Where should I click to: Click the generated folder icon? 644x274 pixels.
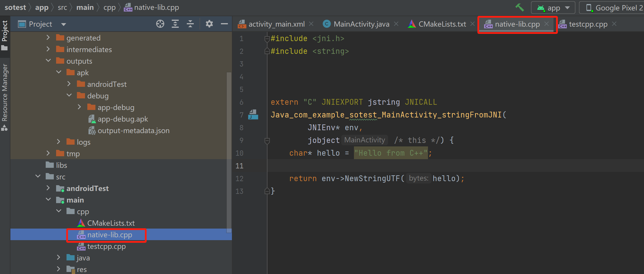coord(60,38)
